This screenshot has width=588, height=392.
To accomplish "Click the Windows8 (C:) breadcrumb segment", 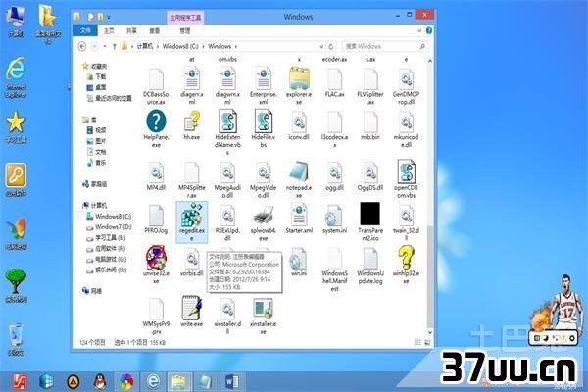I will tap(180, 46).
